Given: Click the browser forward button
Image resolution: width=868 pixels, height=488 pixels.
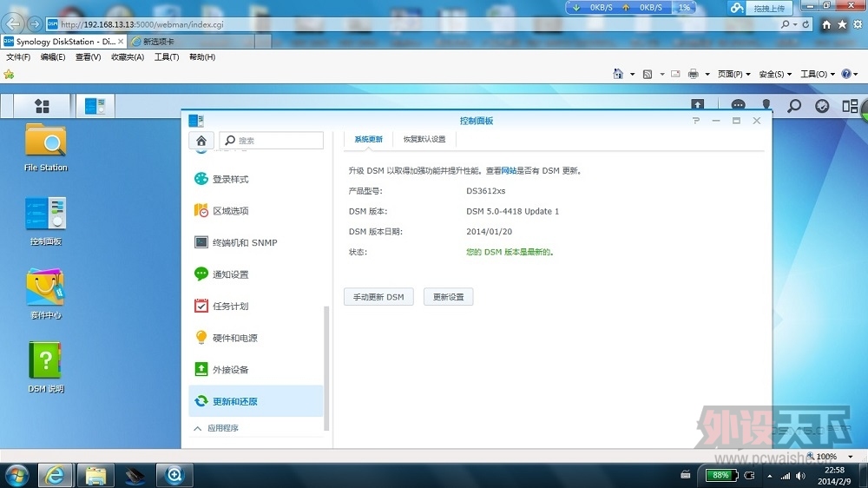Looking at the screenshot, I should 35,23.
